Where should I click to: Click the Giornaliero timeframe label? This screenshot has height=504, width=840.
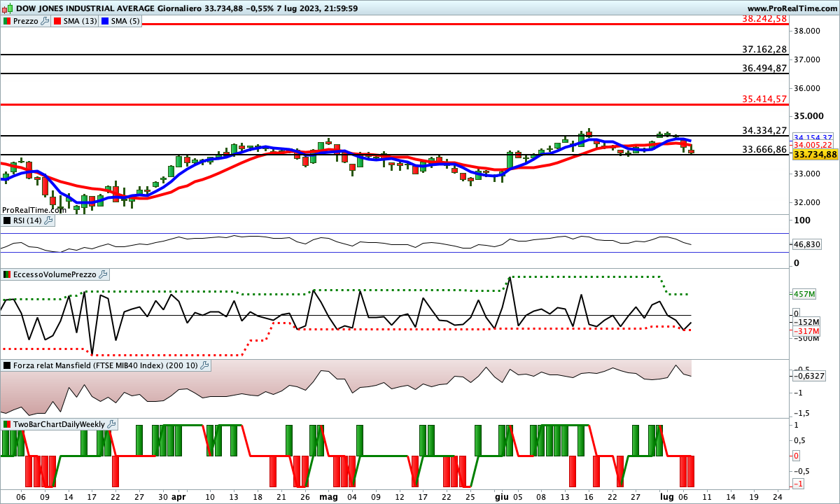[179, 8]
